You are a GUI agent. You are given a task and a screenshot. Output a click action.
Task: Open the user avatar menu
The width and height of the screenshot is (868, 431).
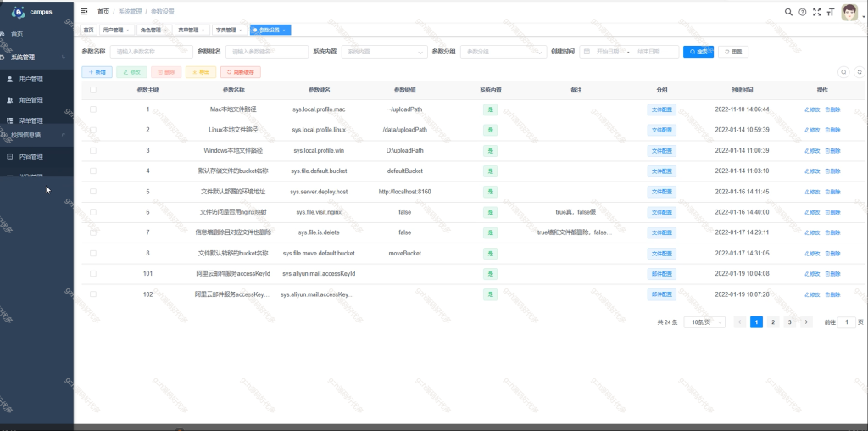click(x=849, y=12)
